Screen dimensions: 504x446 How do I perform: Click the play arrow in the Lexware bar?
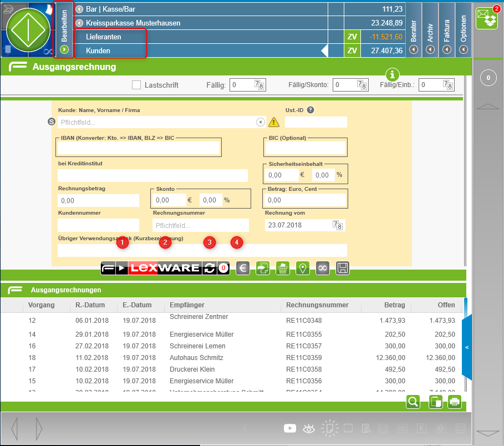(x=121, y=268)
